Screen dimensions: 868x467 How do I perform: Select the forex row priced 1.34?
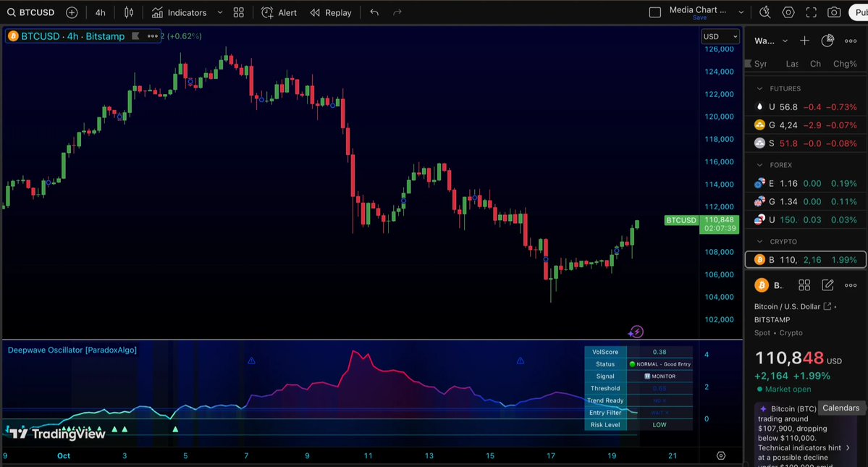point(806,201)
